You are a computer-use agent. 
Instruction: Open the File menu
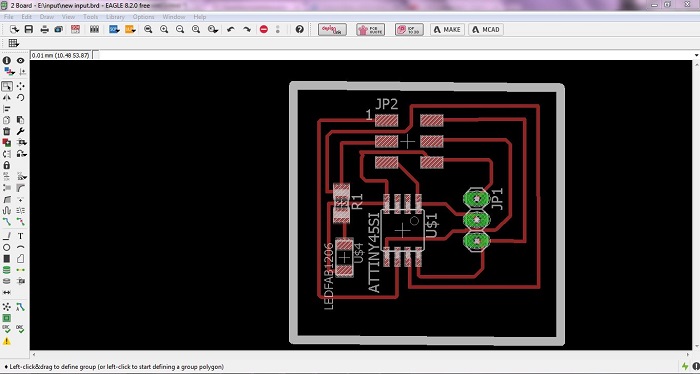point(8,17)
